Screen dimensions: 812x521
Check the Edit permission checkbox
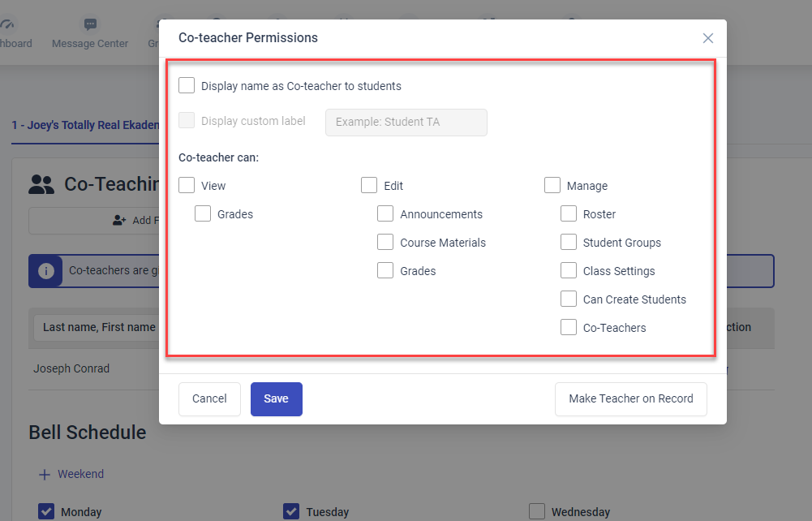pyautogui.click(x=369, y=185)
